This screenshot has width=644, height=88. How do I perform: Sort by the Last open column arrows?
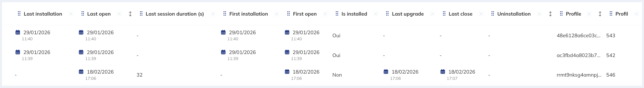[x=130, y=14]
